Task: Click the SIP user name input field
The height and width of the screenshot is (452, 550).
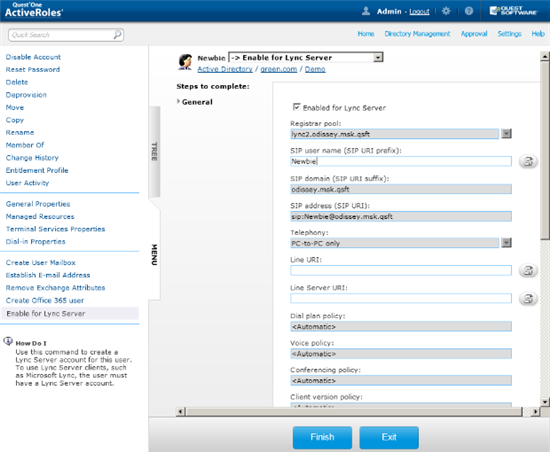Action: 401,161
